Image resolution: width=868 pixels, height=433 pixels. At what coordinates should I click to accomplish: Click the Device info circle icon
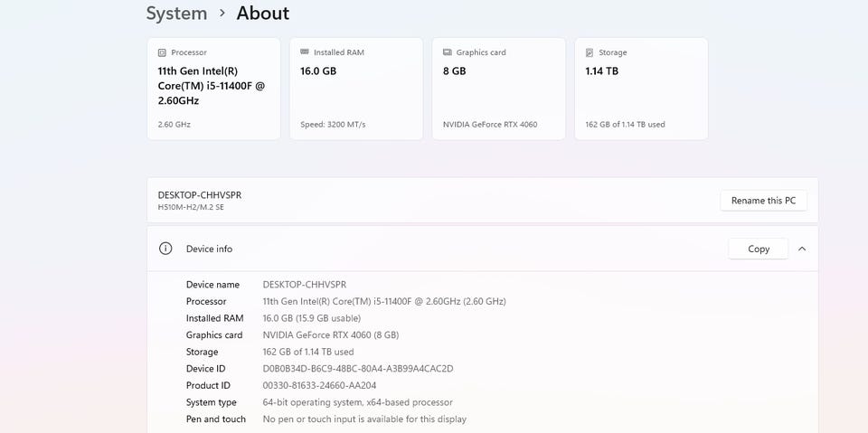tap(165, 249)
